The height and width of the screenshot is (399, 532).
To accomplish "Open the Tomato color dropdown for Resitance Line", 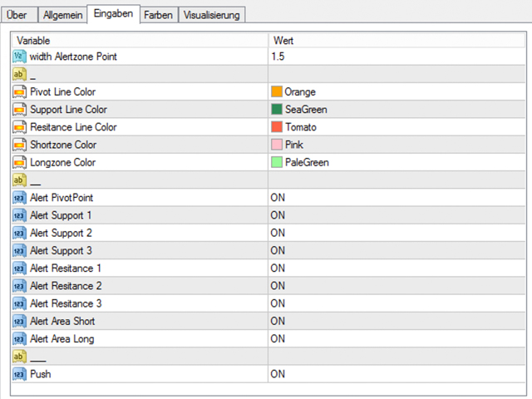I will (x=300, y=127).
